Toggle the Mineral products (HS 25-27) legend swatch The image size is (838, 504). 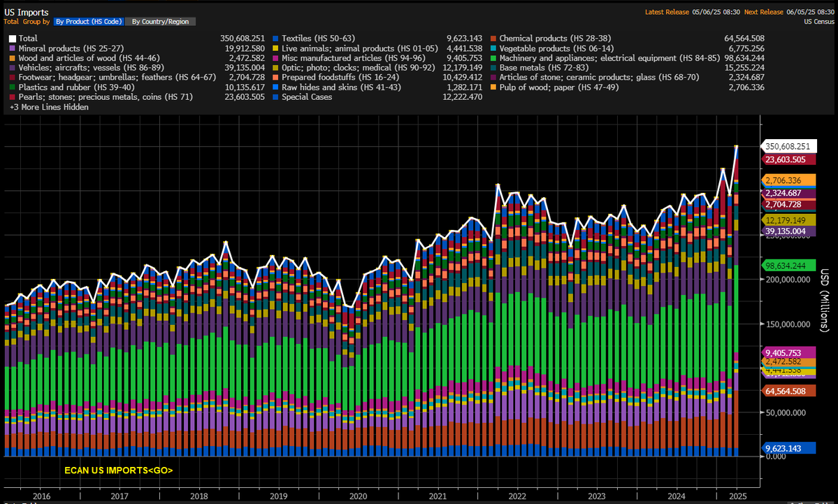[x=13, y=48]
